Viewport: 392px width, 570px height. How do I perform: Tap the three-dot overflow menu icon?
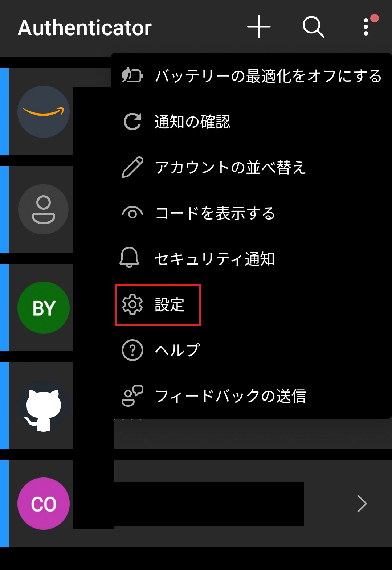(x=366, y=27)
